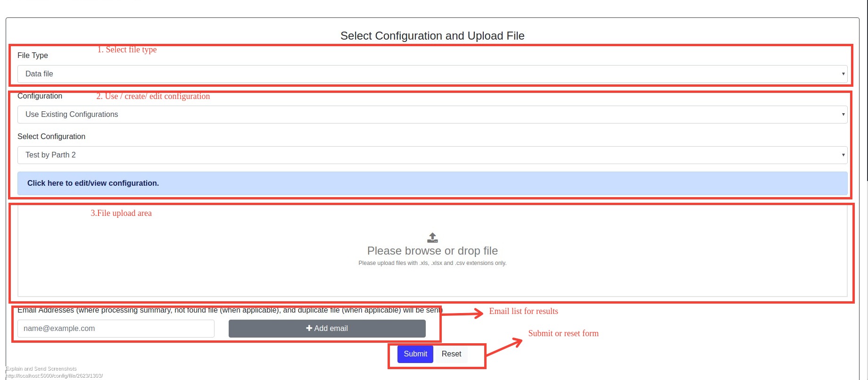Click "Please browse or drop file" text
This screenshot has width=868, height=380.
[432, 251]
